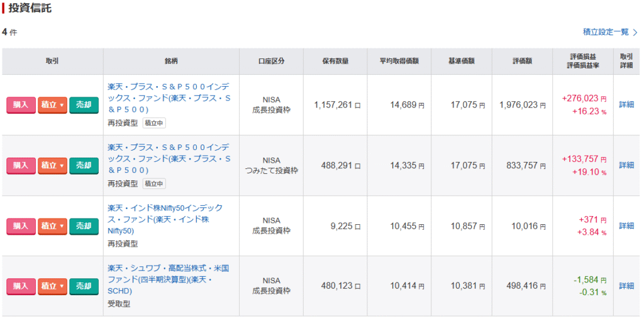
Task: Click 購入 button for シュワブ高配当株式 fund
Action: point(21,286)
